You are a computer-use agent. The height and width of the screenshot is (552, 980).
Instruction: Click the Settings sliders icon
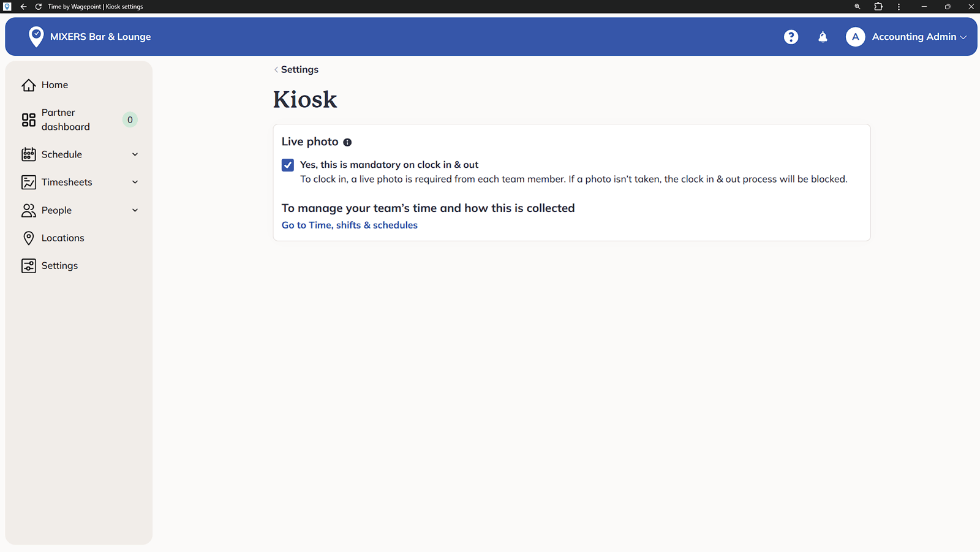click(x=29, y=266)
